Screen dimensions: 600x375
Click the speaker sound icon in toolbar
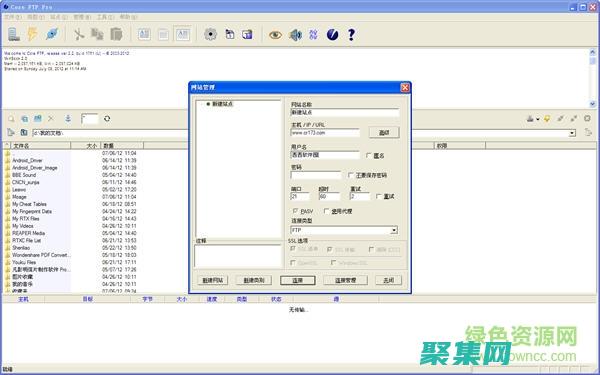tap(295, 35)
